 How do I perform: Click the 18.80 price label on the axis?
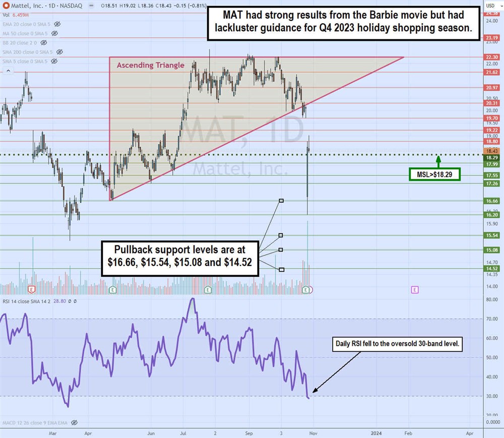(x=492, y=142)
